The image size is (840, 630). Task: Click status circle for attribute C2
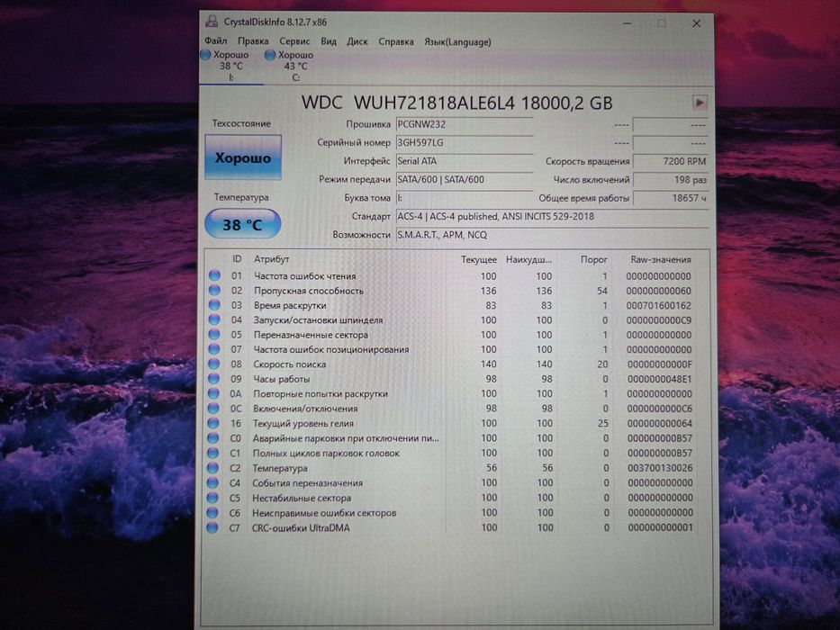click(212, 468)
